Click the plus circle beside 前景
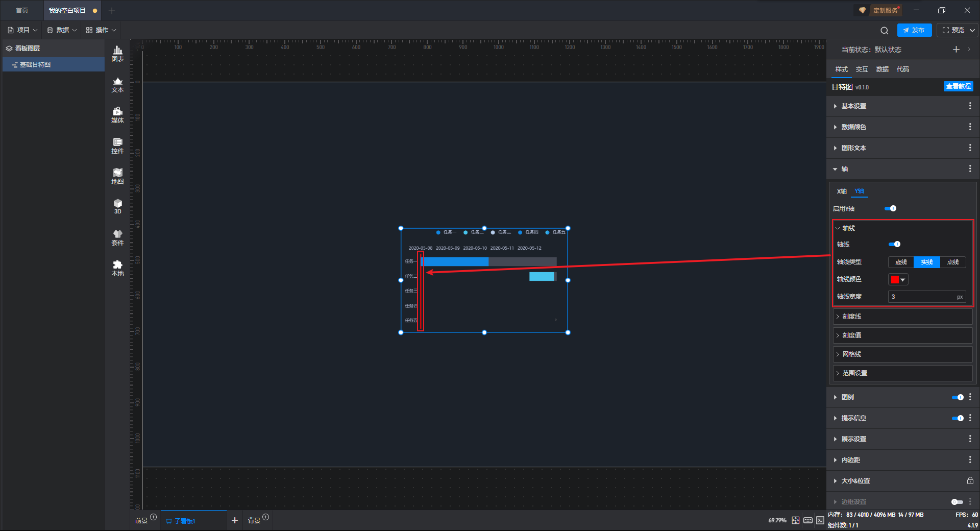 pos(153,517)
